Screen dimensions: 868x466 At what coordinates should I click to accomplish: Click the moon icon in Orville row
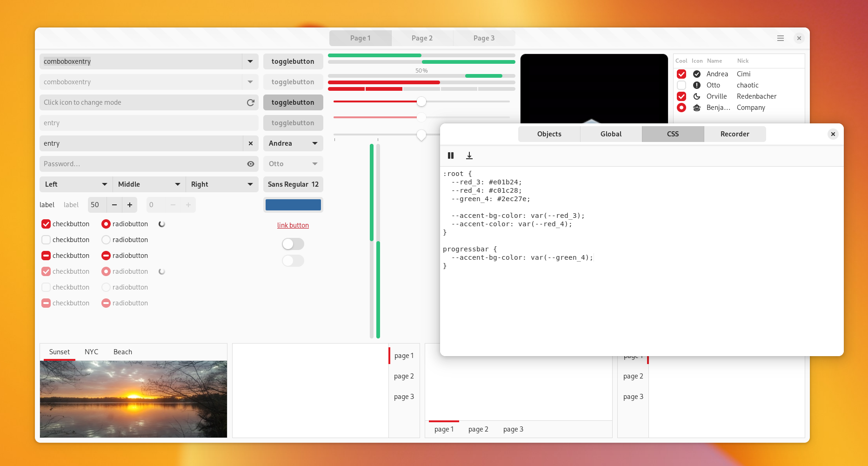(697, 96)
